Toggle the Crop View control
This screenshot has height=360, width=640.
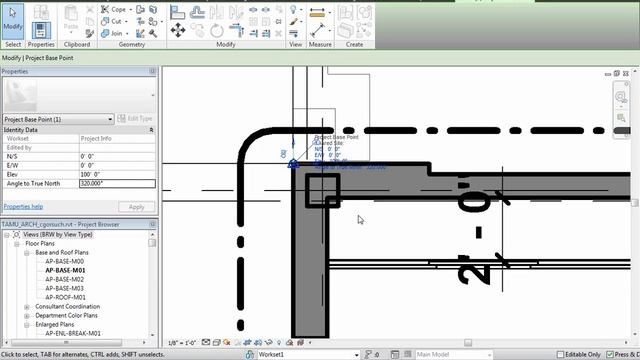(247, 342)
